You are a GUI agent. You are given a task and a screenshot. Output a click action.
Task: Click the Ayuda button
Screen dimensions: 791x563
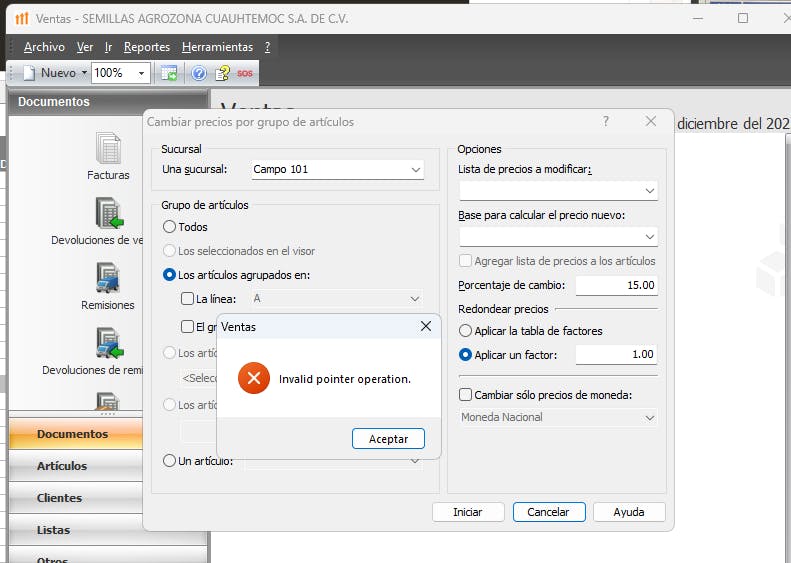(629, 512)
